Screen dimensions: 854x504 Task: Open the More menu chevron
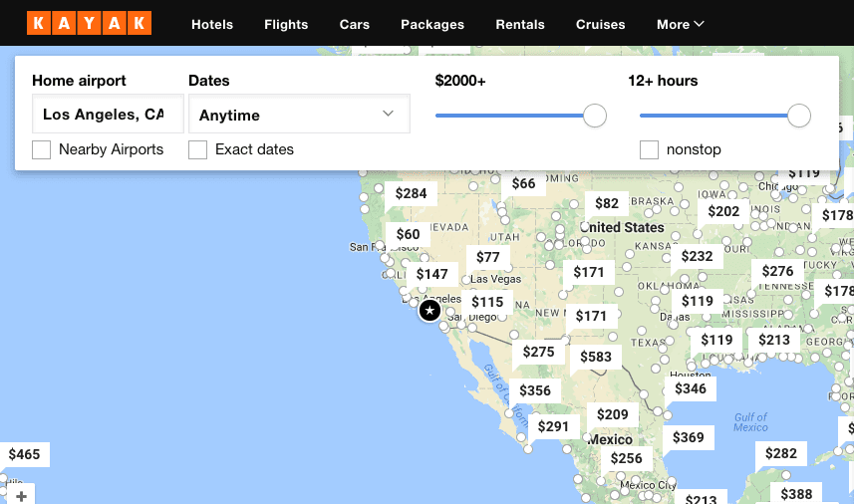point(700,24)
